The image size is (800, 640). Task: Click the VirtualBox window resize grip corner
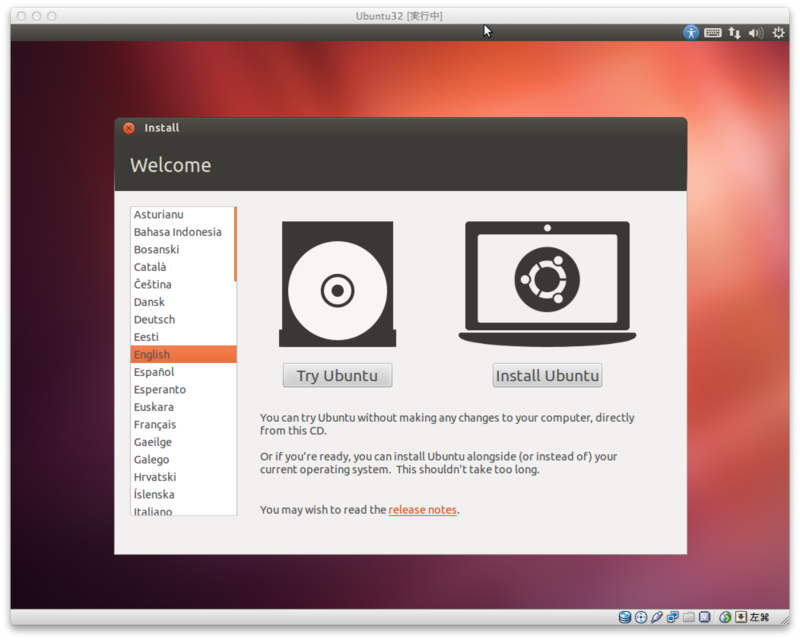tap(784, 619)
